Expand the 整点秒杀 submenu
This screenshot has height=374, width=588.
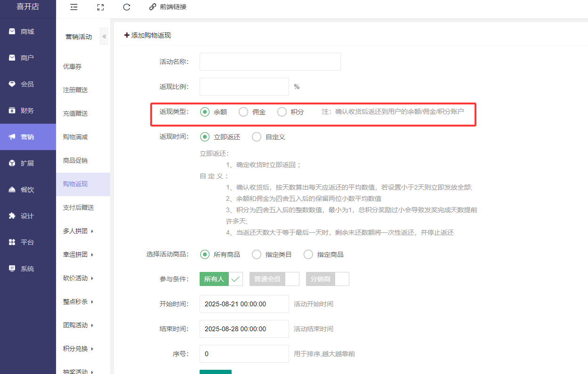click(x=78, y=302)
